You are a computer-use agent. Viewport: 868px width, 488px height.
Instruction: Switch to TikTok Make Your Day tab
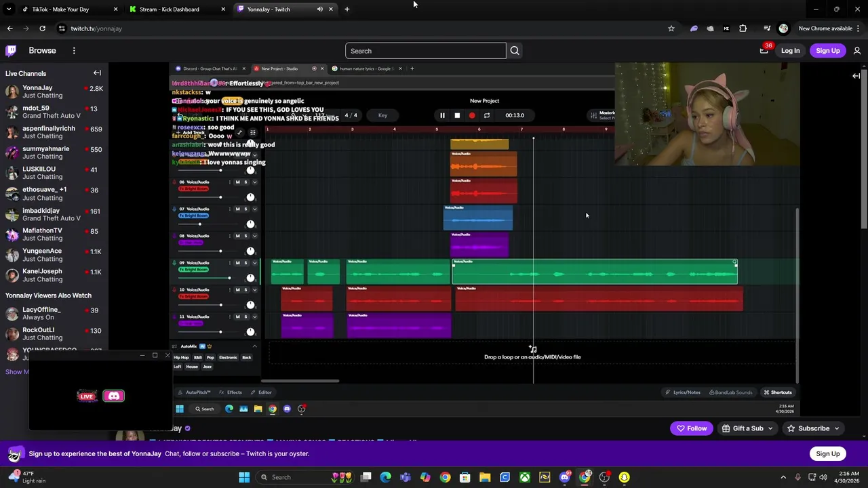point(69,9)
